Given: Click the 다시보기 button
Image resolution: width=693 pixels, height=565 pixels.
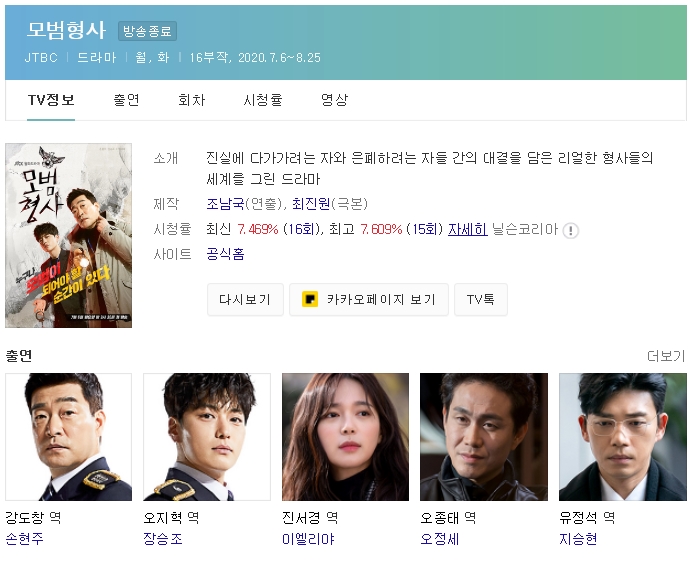Looking at the screenshot, I should pos(245,300).
